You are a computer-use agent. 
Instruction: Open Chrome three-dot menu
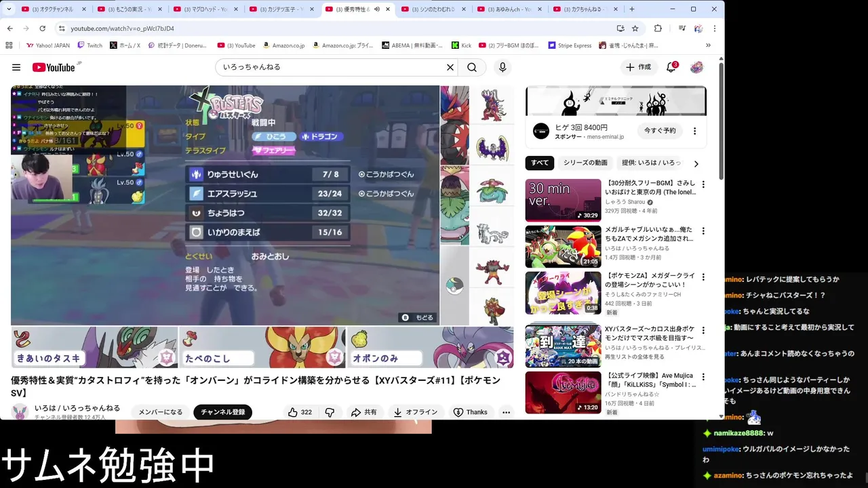pyautogui.click(x=714, y=28)
